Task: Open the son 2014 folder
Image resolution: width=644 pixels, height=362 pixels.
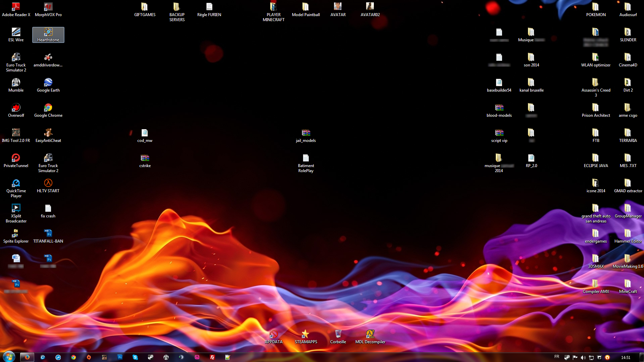Action: pyautogui.click(x=531, y=60)
